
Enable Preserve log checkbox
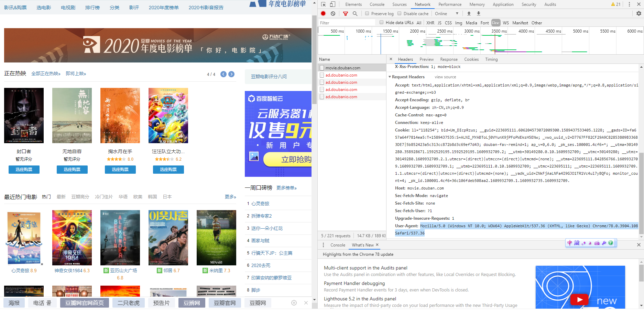point(367,13)
